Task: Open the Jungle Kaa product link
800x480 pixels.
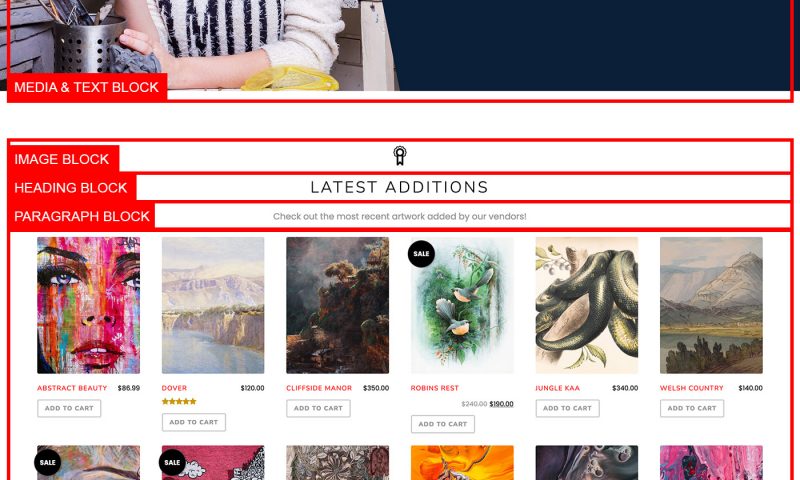Action: click(557, 388)
